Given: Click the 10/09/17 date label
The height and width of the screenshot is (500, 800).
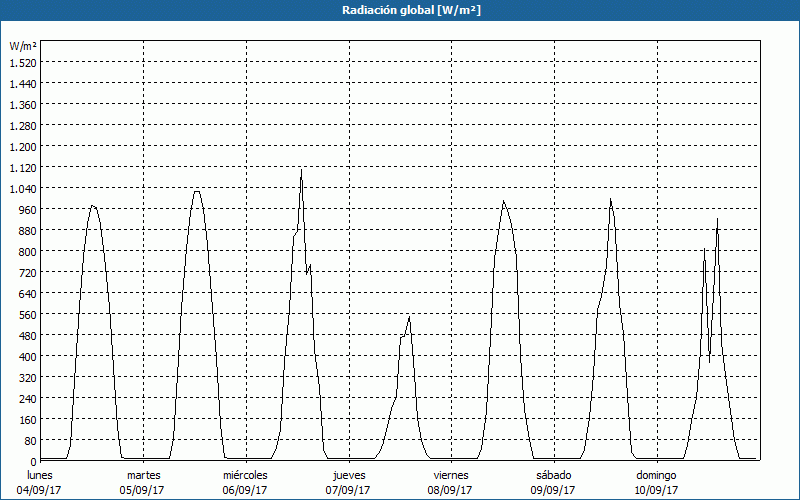Looking at the screenshot, I should coord(656,490).
